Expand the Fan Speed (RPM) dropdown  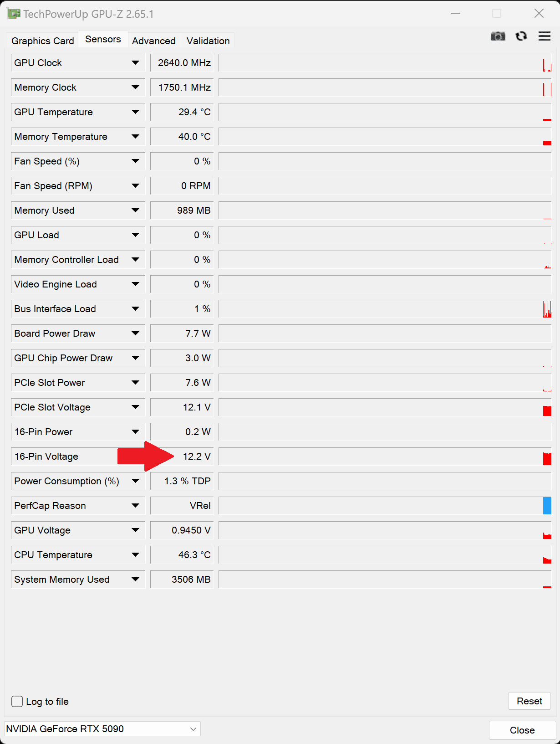pos(135,186)
